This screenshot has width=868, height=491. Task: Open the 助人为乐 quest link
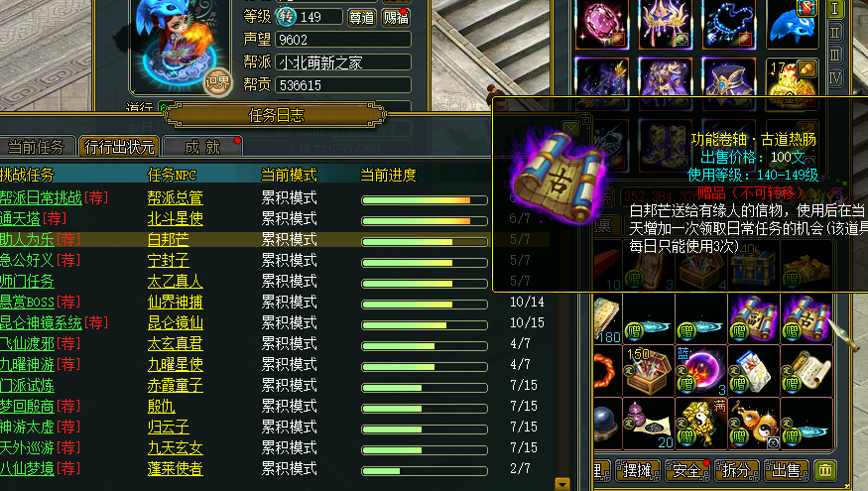click(27, 239)
